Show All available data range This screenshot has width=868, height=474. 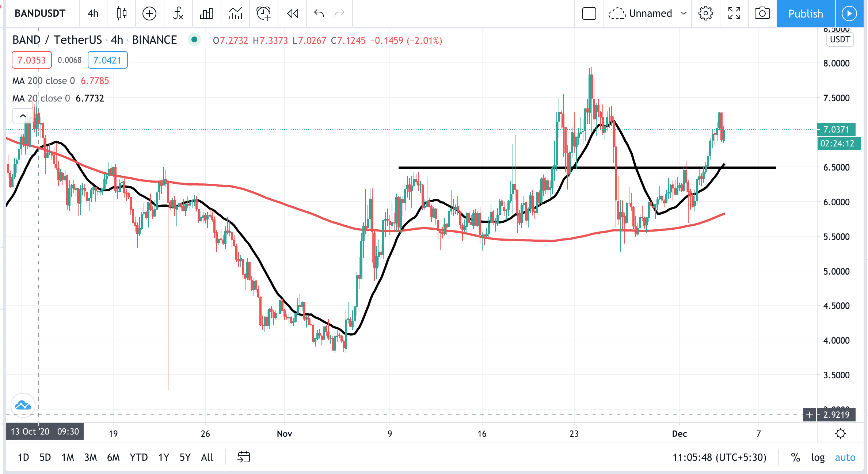[207, 457]
